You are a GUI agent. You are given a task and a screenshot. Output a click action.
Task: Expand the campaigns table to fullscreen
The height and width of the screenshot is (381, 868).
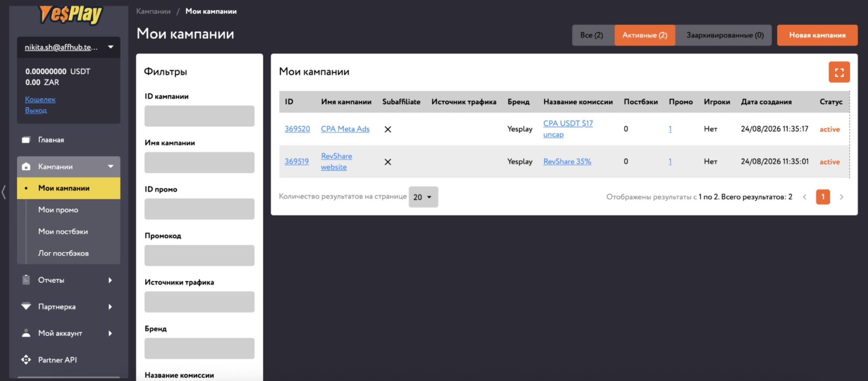click(839, 72)
